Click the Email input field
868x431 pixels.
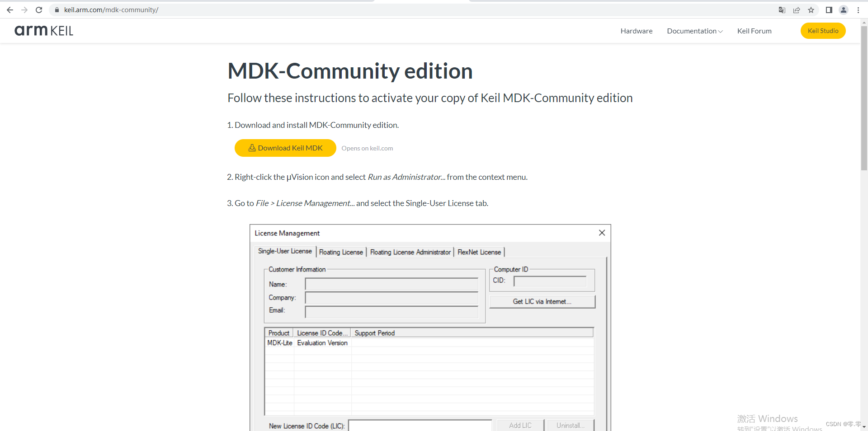point(392,312)
